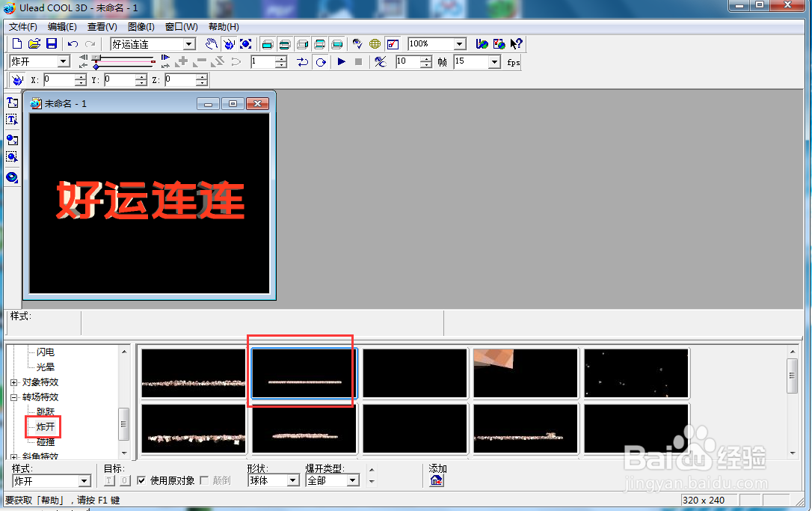812x511 pixels.
Task: Open the 文件(F) menu
Action: [22, 27]
